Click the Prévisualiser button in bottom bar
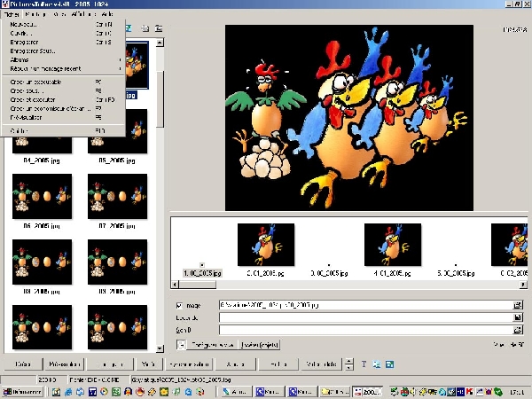This screenshot has height=399, width=532. pyautogui.click(x=64, y=364)
